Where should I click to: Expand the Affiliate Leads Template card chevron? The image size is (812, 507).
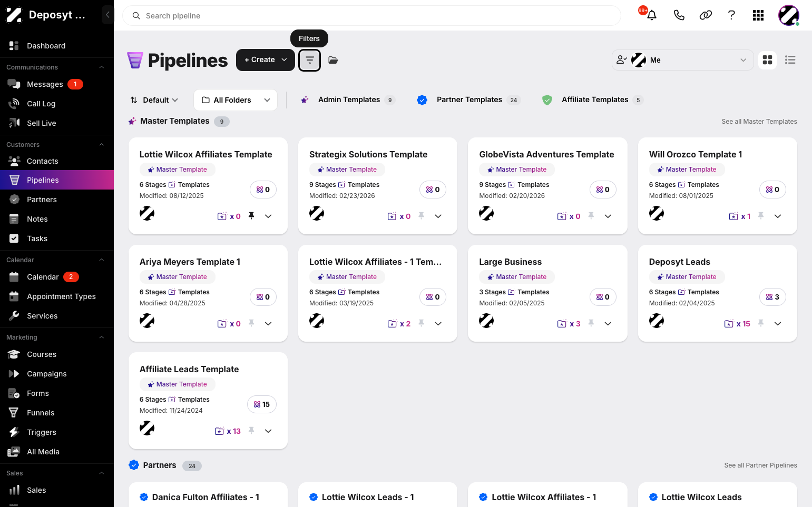(x=268, y=431)
